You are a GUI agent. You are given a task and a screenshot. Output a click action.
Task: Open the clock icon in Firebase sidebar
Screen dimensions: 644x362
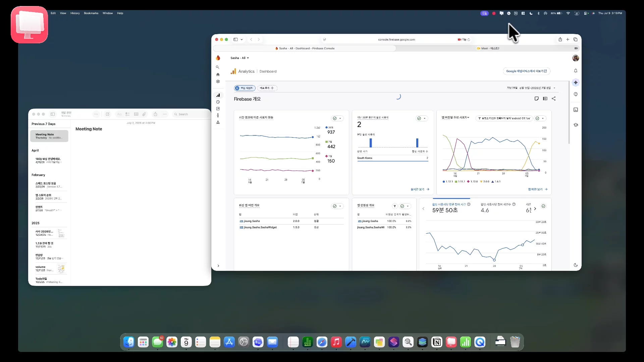[218, 102]
